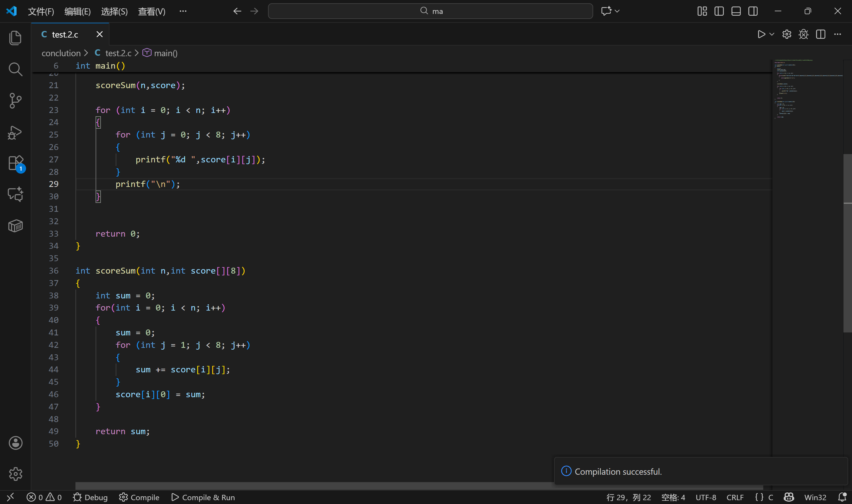852x504 pixels.
Task: Click the Compile button in status bar
Action: tap(139, 497)
